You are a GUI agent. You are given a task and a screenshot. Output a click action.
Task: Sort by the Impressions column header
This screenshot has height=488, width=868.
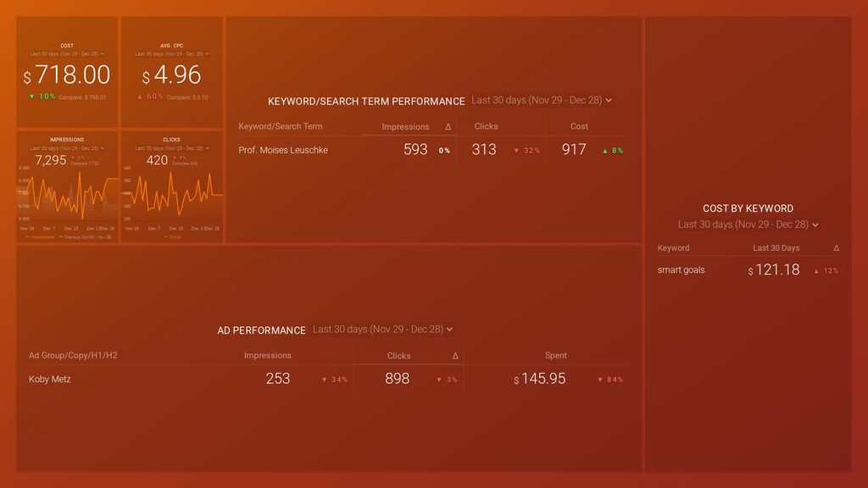[404, 125]
